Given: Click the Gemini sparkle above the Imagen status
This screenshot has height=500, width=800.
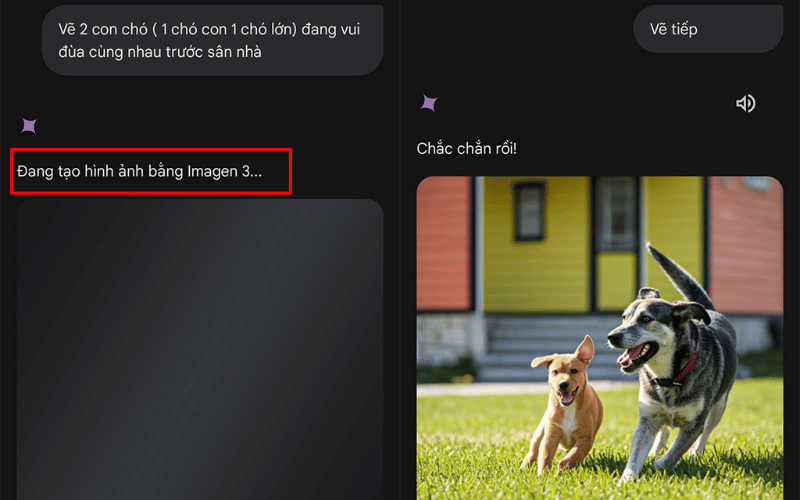Looking at the screenshot, I should [x=29, y=126].
